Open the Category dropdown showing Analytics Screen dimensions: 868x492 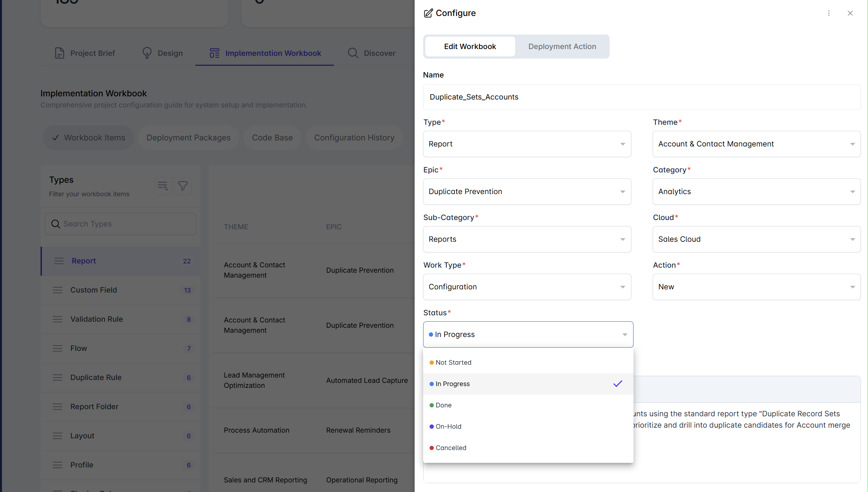(756, 192)
